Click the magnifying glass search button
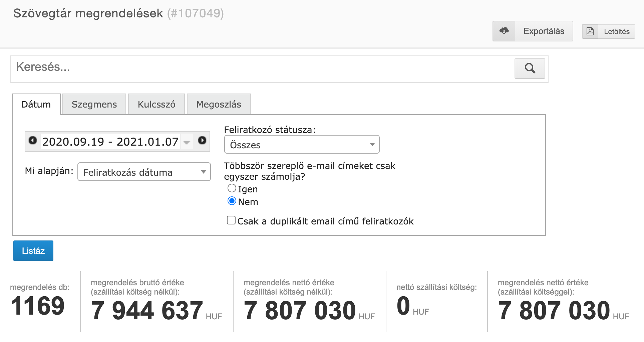Viewport: 644px width, 342px height. [x=530, y=68]
